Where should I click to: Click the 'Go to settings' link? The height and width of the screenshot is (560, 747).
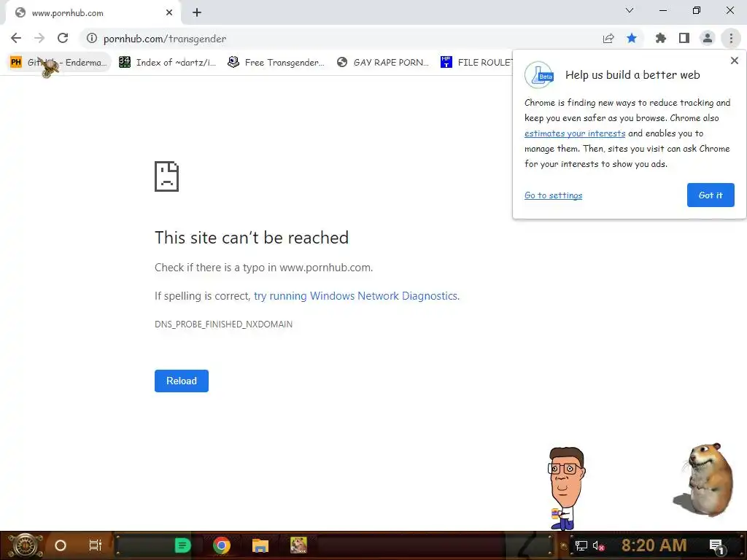[x=553, y=195]
